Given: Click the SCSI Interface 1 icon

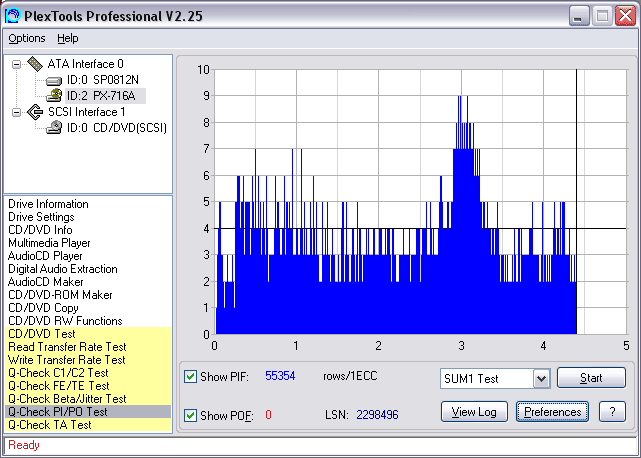Looking at the screenshot, I should coord(35,112).
